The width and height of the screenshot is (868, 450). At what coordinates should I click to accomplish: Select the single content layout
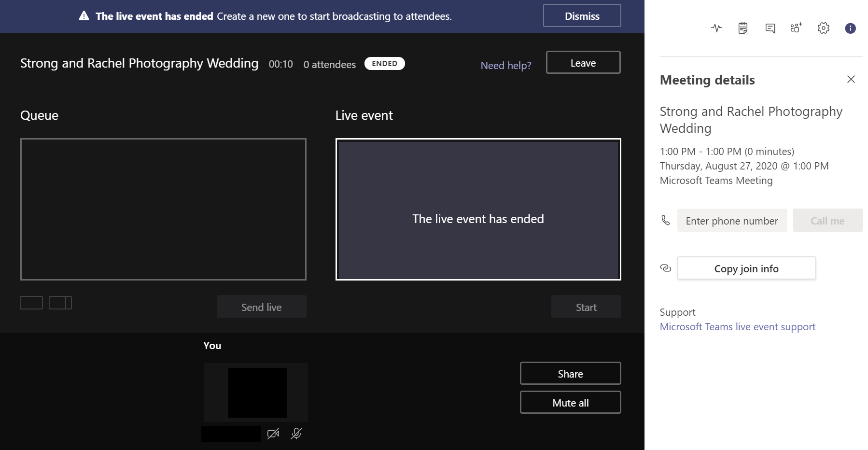(31, 303)
